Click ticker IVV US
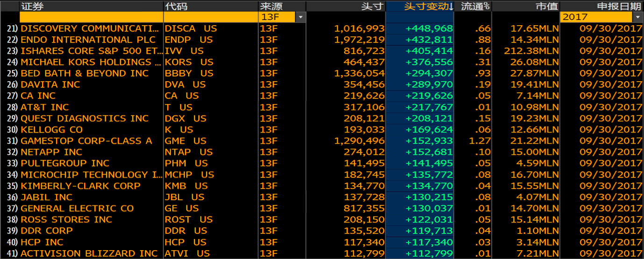This screenshot has height=259, width=644. tap(184, 51)
